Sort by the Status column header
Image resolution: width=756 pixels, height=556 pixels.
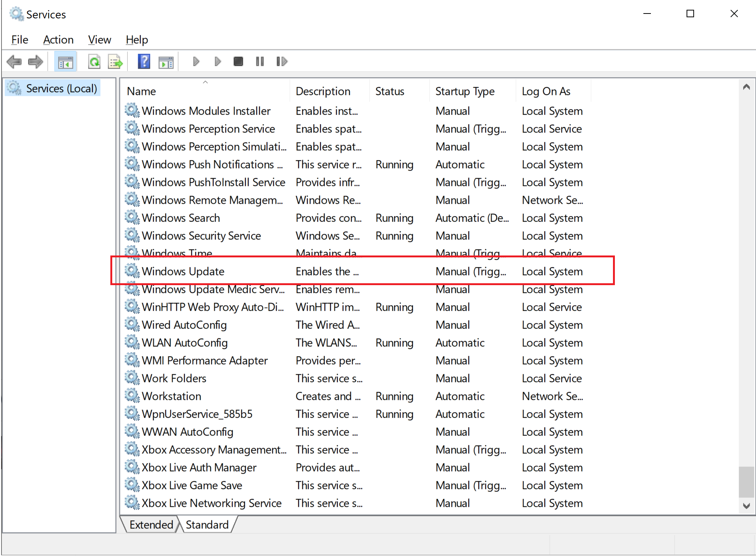pos(399,91)
